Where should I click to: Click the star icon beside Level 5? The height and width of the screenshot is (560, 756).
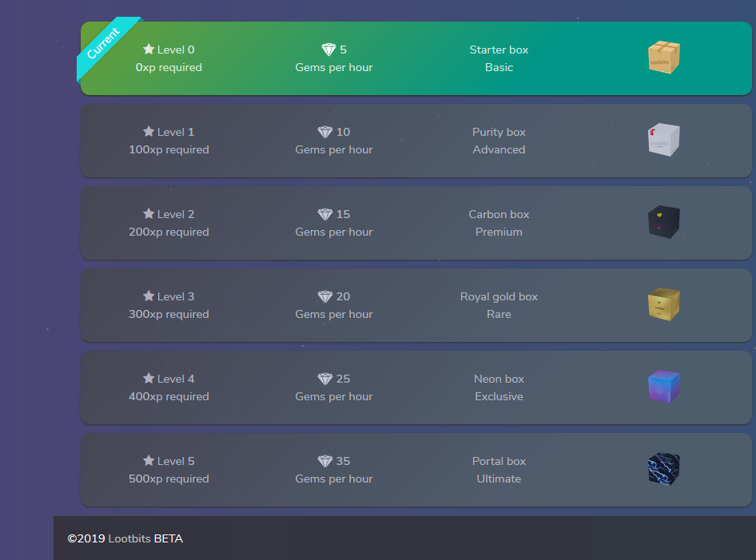click(147, 460)
